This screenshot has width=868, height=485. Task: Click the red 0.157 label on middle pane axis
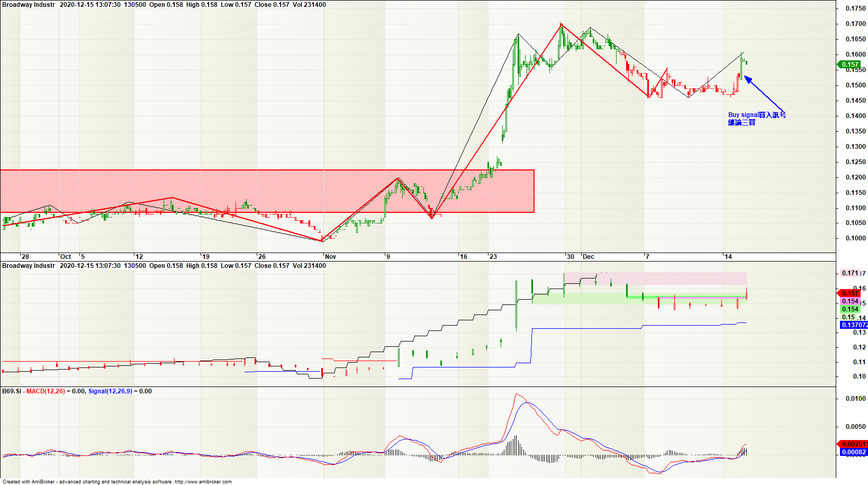click(x=850, y=293)
